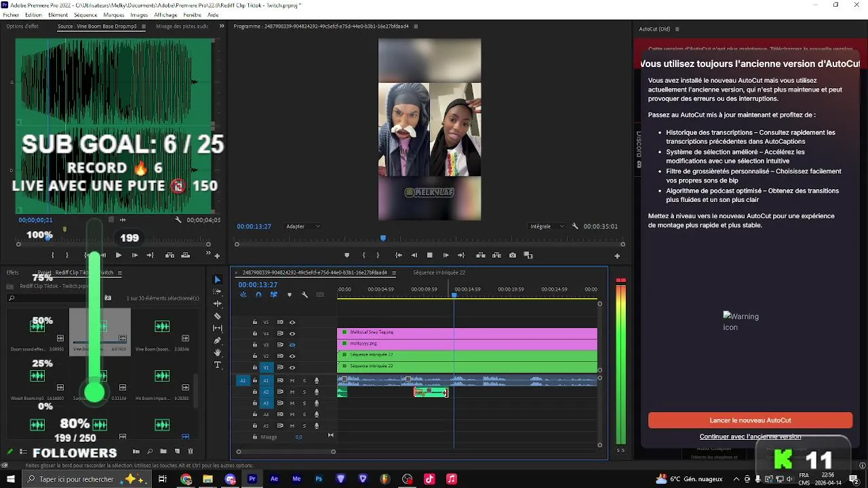Click the Project panel search field
This screenshot has width=868, height=488.
click(x=53, y=298)
